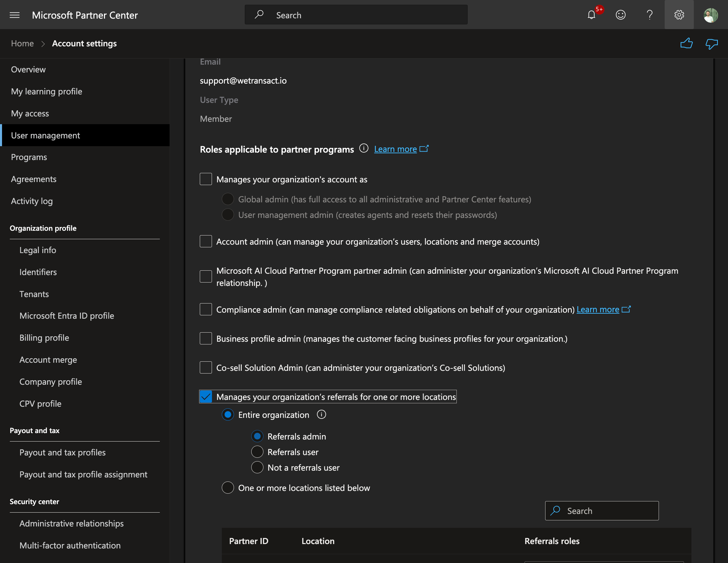The height and width of the screenshot is (563, 728).
Task: Open Billing profile page
Action: click(44, 338)
